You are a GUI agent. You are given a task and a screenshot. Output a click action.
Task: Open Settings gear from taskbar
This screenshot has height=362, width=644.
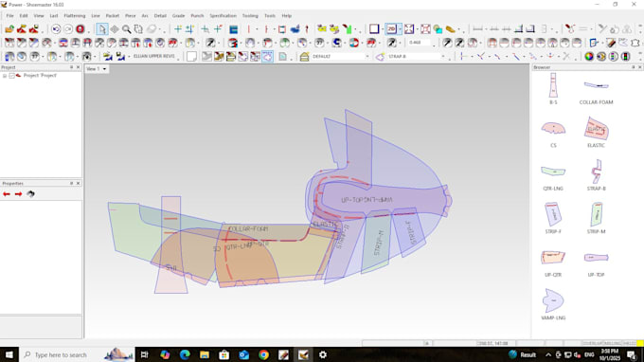(x=323, y=354)
